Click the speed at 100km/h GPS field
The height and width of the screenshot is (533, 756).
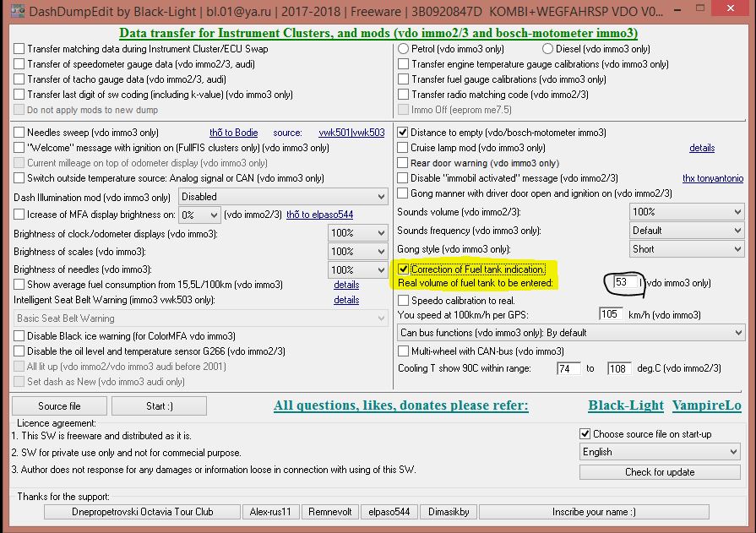[611, 314]
